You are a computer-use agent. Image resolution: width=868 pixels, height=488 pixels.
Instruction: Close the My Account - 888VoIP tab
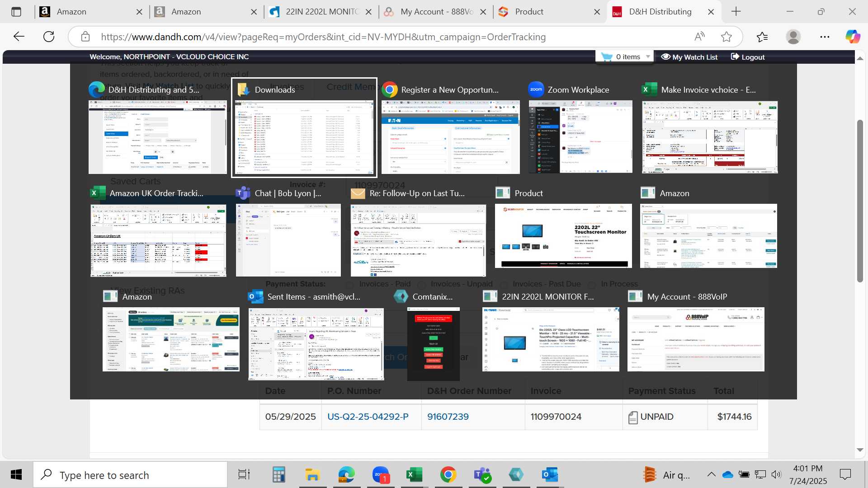click(x=483, y=12)
